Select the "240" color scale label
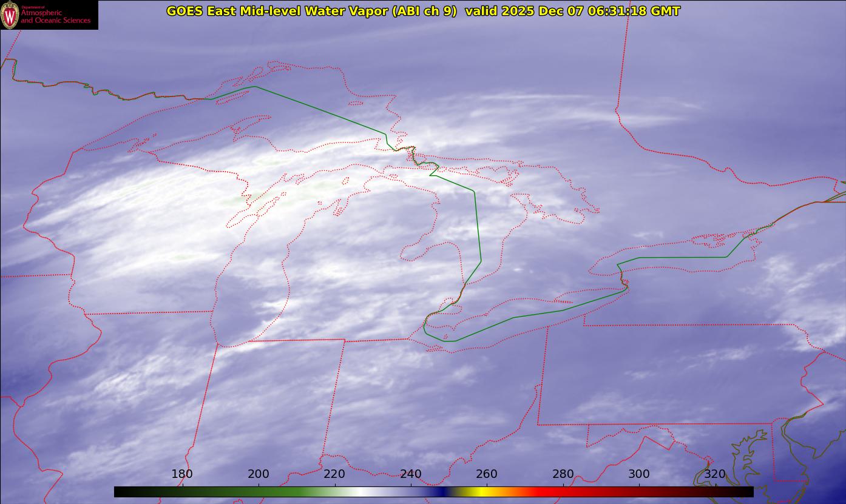Image resolution: width=846 pixels, height=504 pixels. pos(411,474)
